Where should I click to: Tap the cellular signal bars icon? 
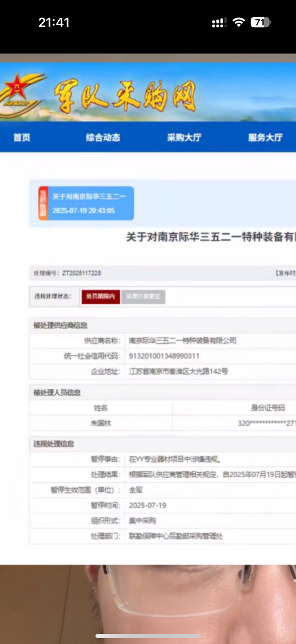[219, 22]
